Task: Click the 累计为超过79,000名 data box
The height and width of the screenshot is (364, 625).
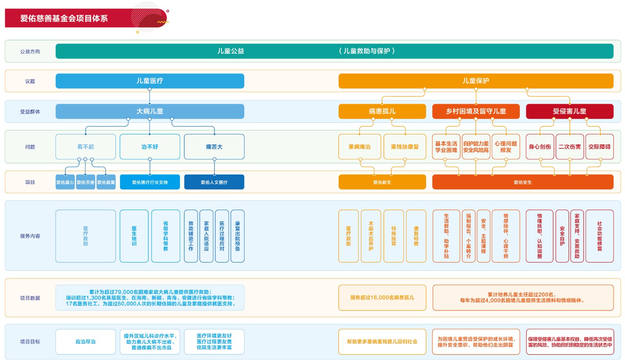Action: click(x=150, y=298)
